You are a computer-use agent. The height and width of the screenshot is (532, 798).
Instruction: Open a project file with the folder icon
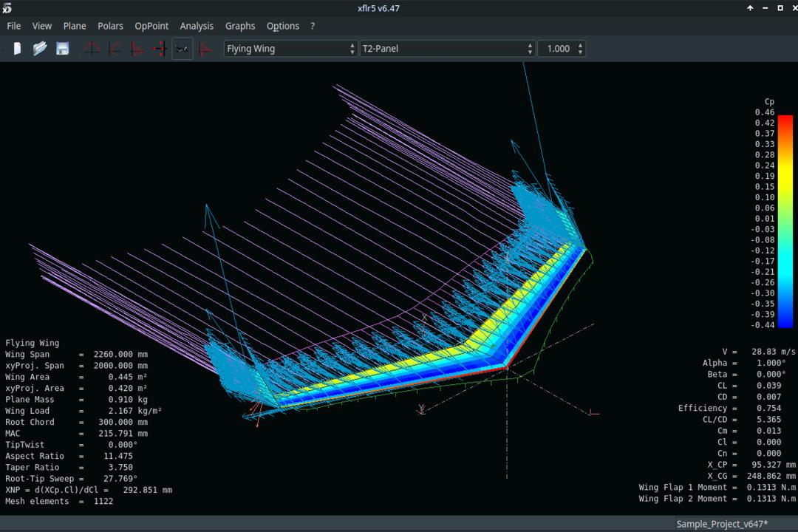[x=40, y=49]
